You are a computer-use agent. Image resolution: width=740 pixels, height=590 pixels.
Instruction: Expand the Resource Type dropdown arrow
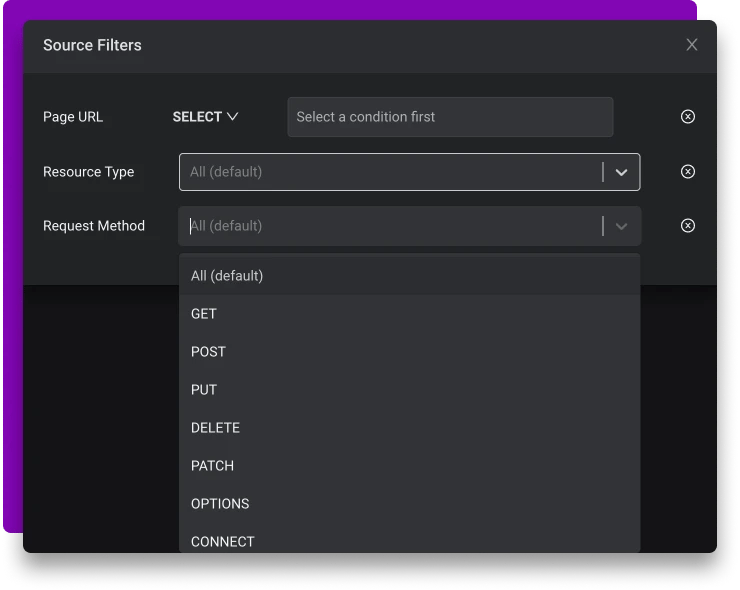click(621, 172)
